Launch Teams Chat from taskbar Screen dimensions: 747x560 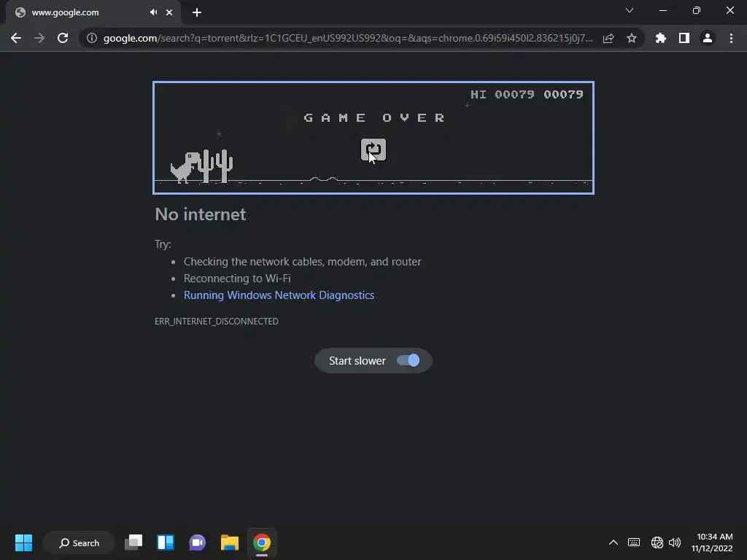point(197,542)
